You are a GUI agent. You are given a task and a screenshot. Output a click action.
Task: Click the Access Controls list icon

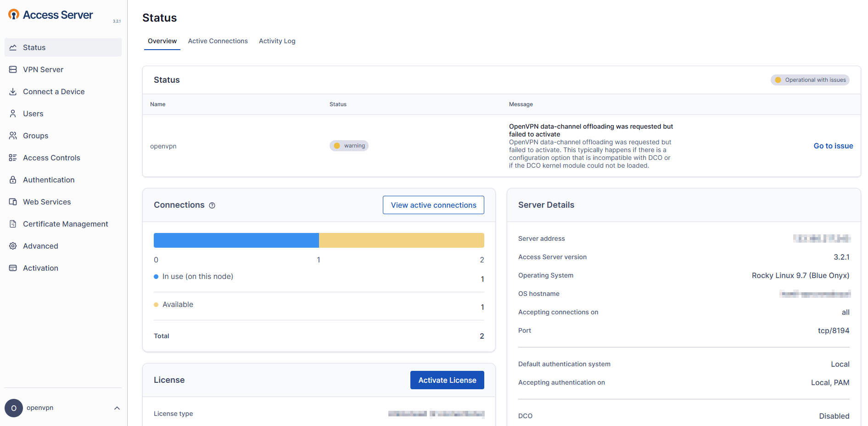click(x=13, y=158)
